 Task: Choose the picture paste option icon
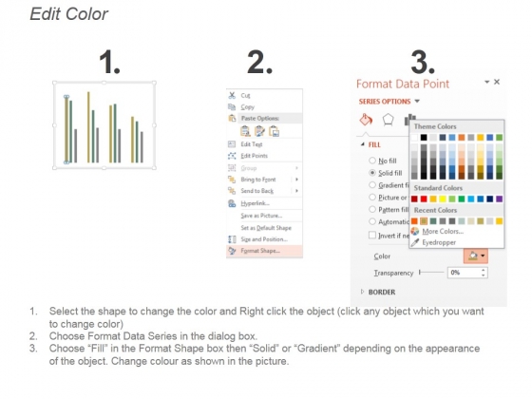coord(275,131)
